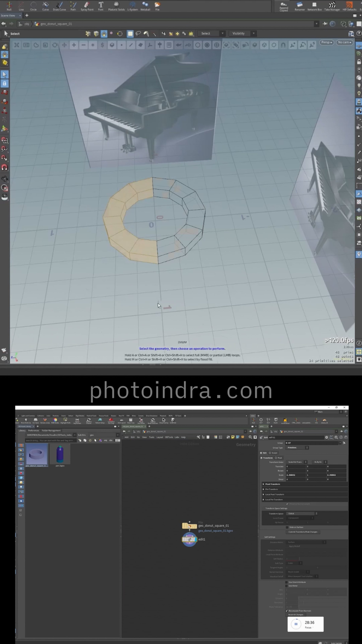The height and width of the screenshot is (644, 362).
Task: Uncheck Recompute Point Normals
Action: pyautogui.click(x=287, y=611)
